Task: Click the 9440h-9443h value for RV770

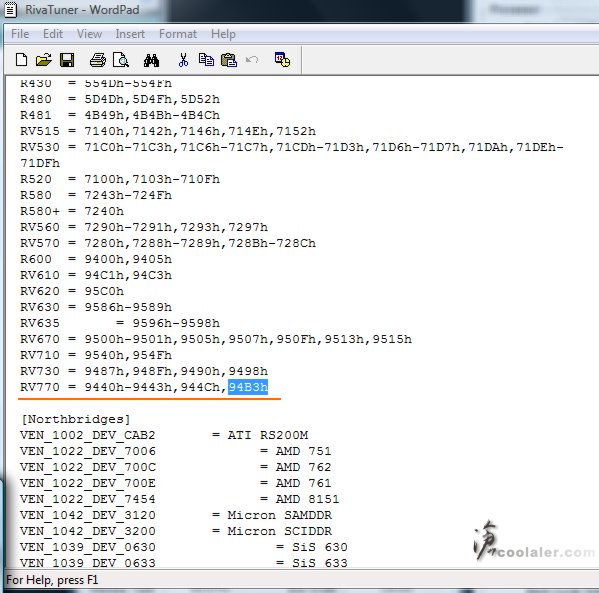Action: pyautogui.click(x=128, y=387)
